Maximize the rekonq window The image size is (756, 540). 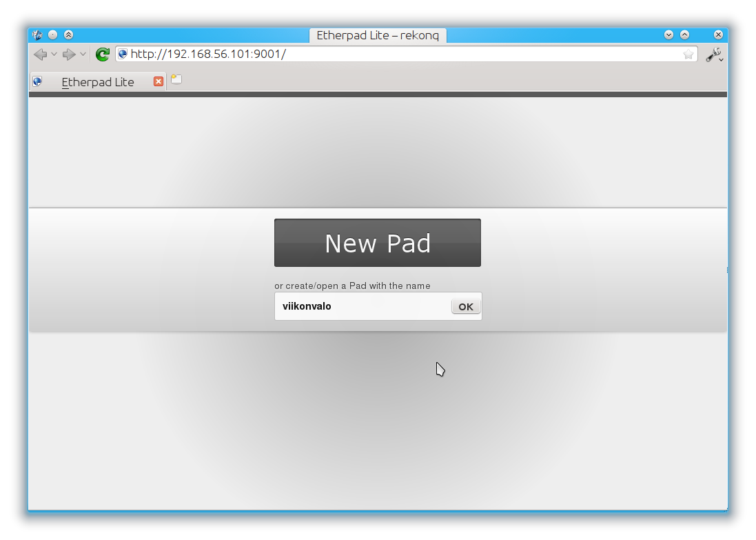point(684,34)
